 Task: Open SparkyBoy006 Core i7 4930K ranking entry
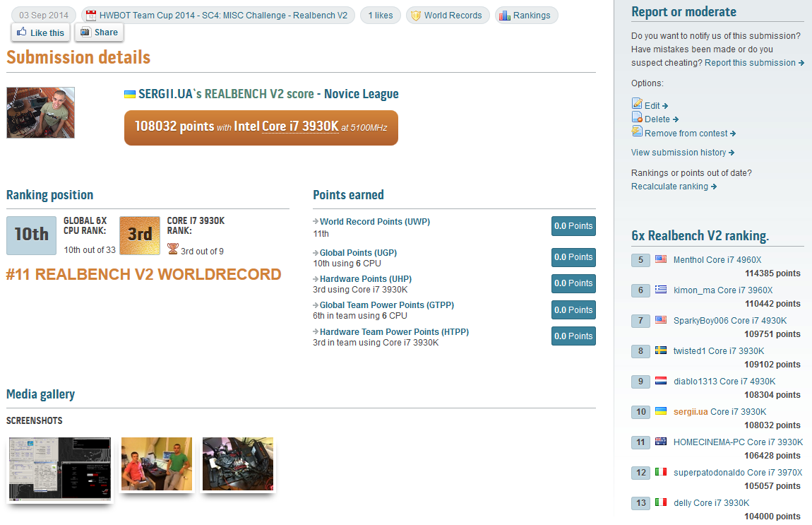[x=730, y=321]
